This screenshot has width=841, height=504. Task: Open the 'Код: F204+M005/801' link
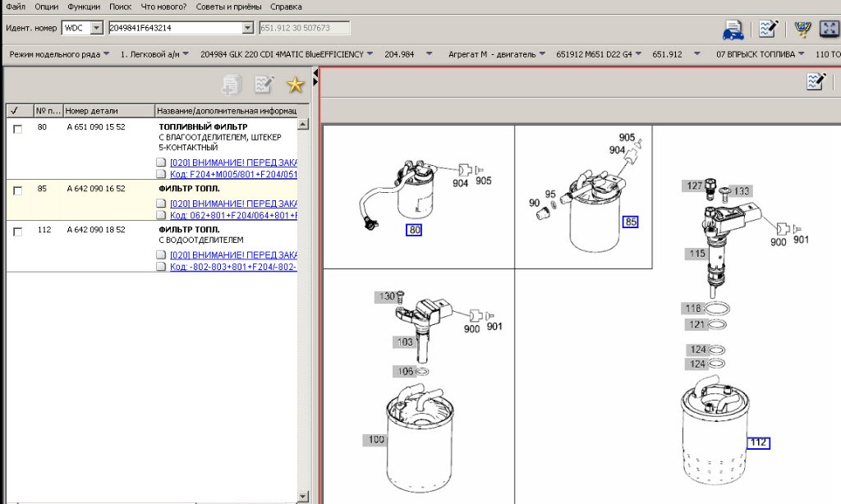[x=233, y=174]
